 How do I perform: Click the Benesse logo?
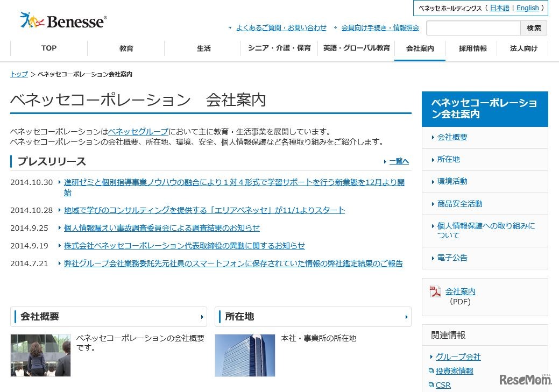(62, 20)
